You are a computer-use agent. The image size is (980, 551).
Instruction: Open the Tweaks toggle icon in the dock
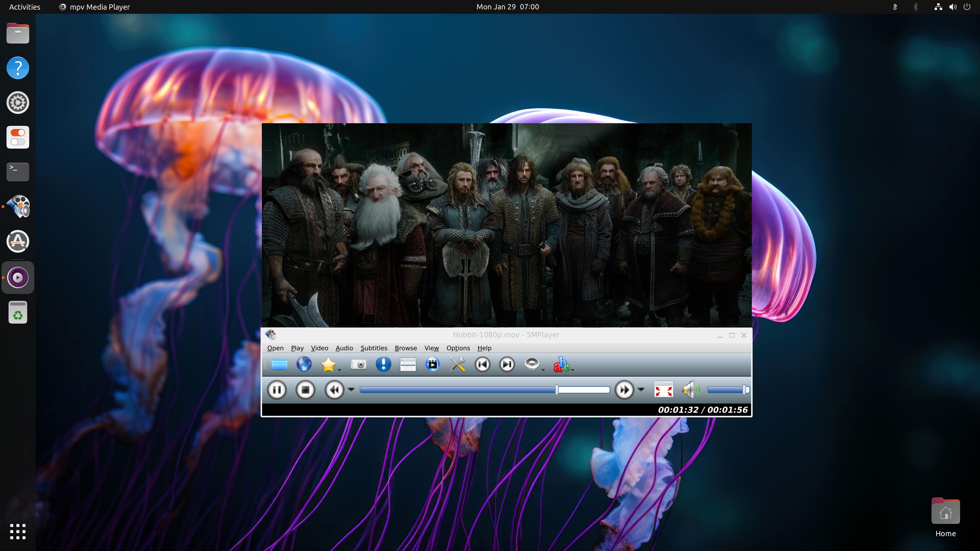pyautogui.click(x=18, y=137)
